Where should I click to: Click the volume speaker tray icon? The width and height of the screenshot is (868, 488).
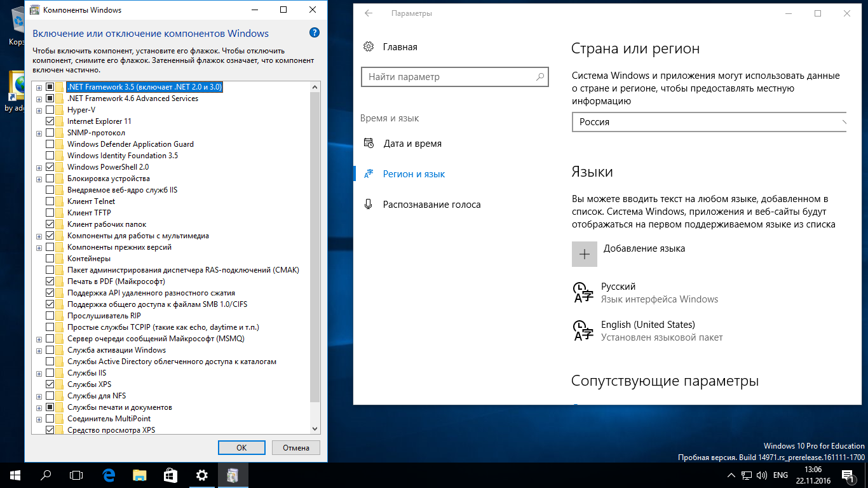tap(761, 475)
